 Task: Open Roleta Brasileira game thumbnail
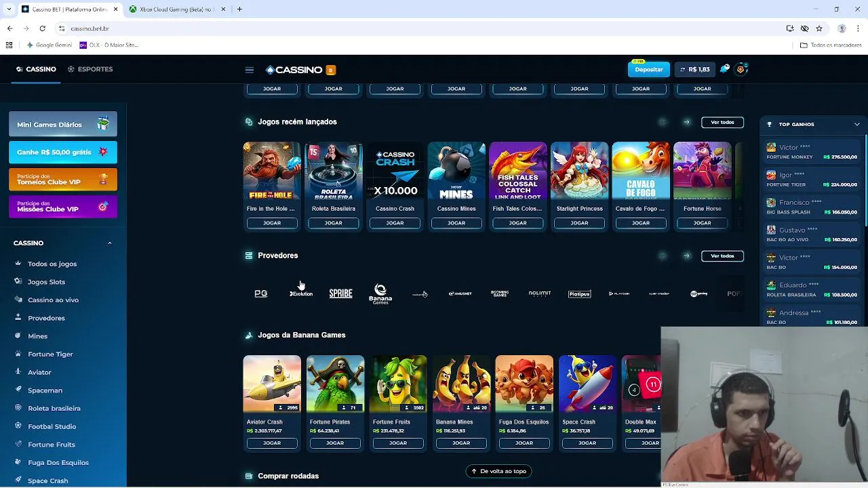(x=334, y=171)
